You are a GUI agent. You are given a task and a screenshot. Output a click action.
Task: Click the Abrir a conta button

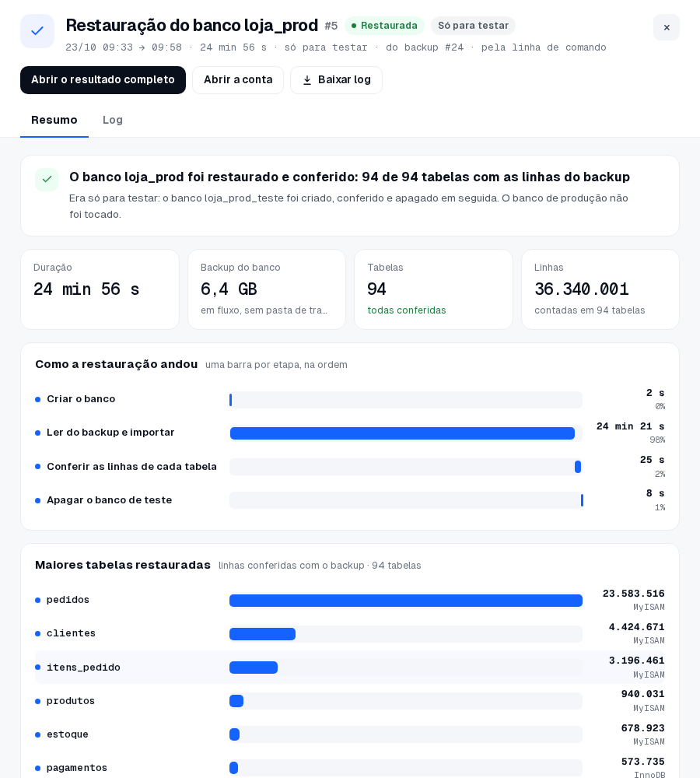click(x=238, y=80)
